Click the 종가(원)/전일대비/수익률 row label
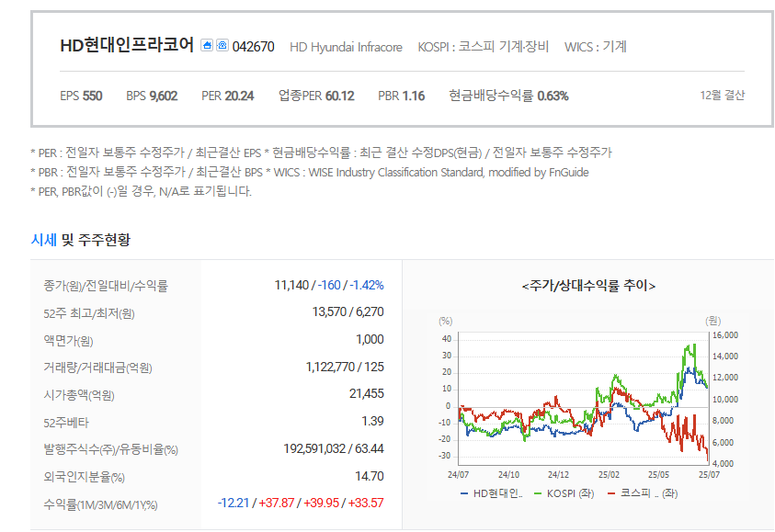 tap(106, 286)
